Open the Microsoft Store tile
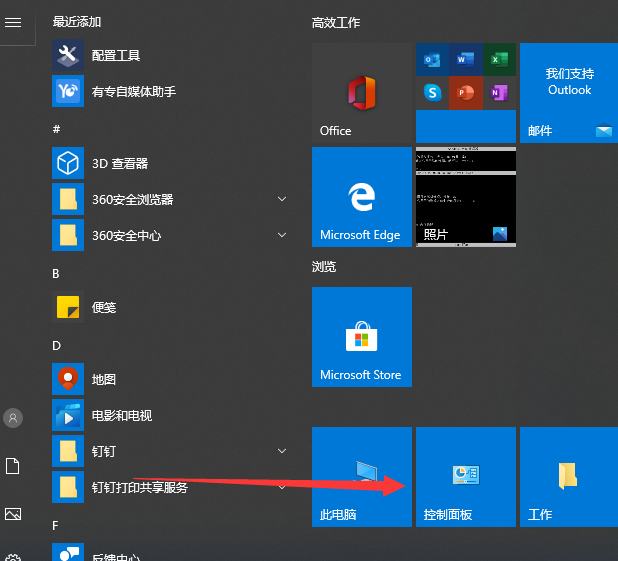The width and height of the screenshot is (618, 561). click(x=362, y=337)
